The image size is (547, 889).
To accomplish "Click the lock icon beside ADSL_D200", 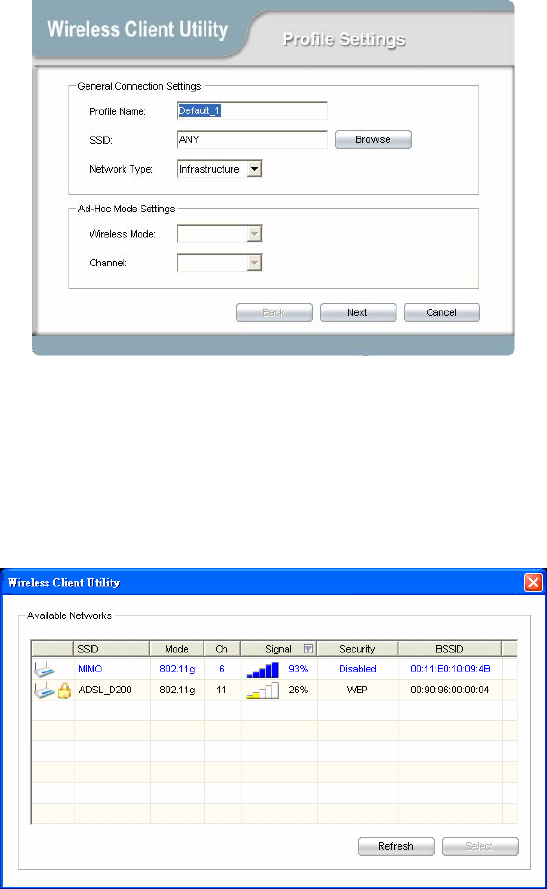I will pyautogui.click(x=65, y=690).
